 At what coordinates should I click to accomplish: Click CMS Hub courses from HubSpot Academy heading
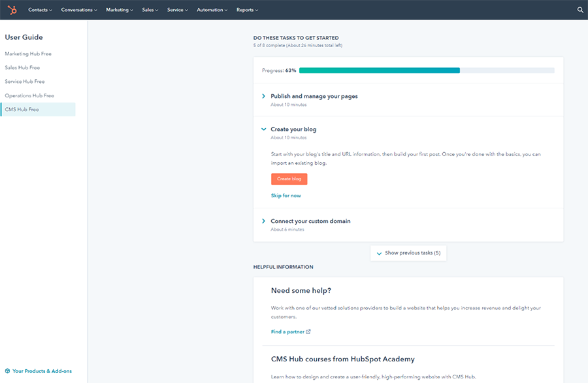pyautogui.click(x=343, y=359)
